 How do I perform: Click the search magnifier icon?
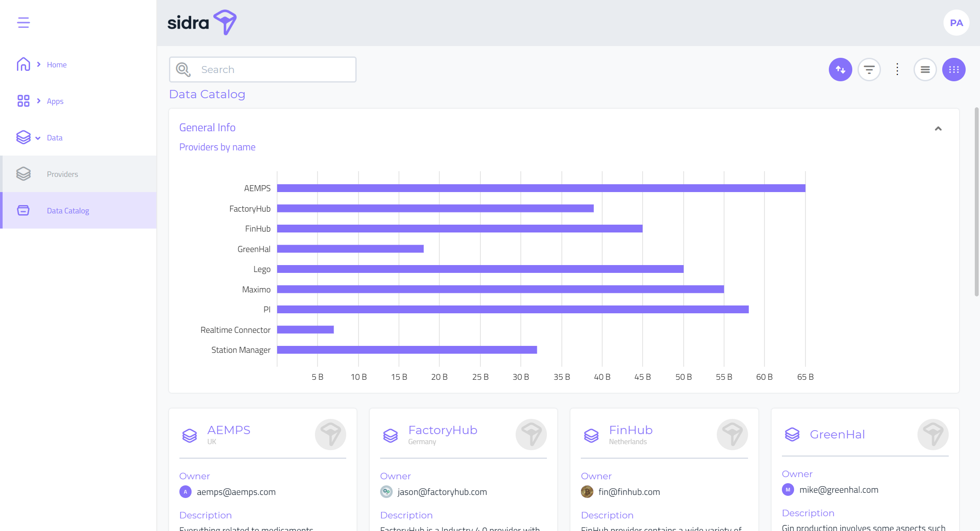(183, 70)
